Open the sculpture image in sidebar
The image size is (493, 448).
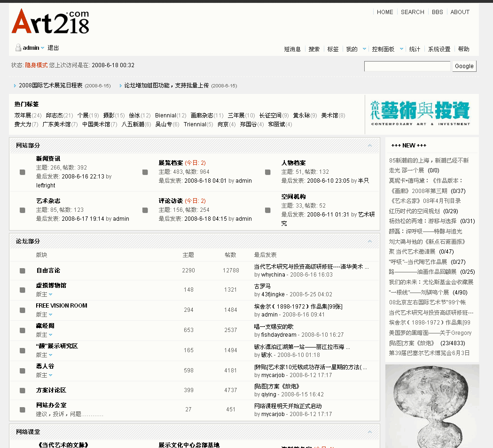click(x=432, y=406)
